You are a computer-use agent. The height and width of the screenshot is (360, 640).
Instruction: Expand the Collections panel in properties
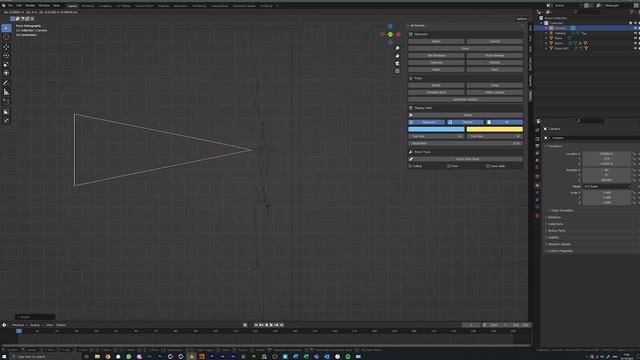[555, 224]
